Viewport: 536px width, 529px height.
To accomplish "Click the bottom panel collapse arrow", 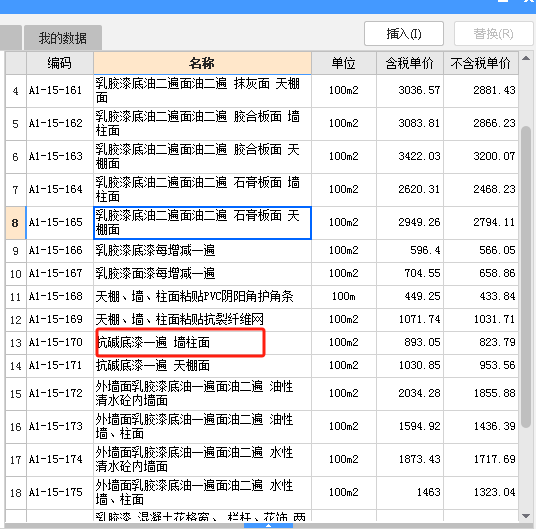I will pos(268,526).
